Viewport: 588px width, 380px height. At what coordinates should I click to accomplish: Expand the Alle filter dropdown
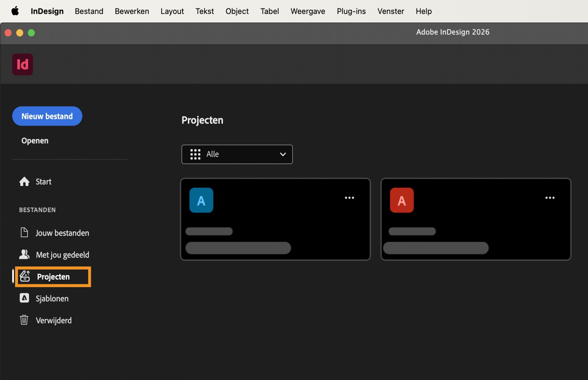(237, 154)
